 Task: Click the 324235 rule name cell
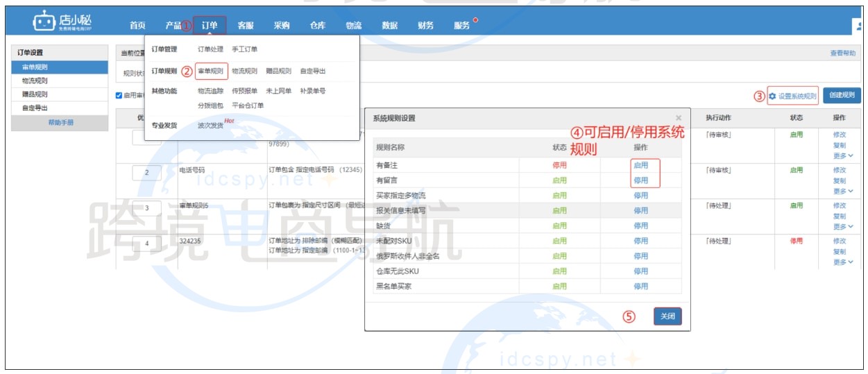click(x=189, y=241)
